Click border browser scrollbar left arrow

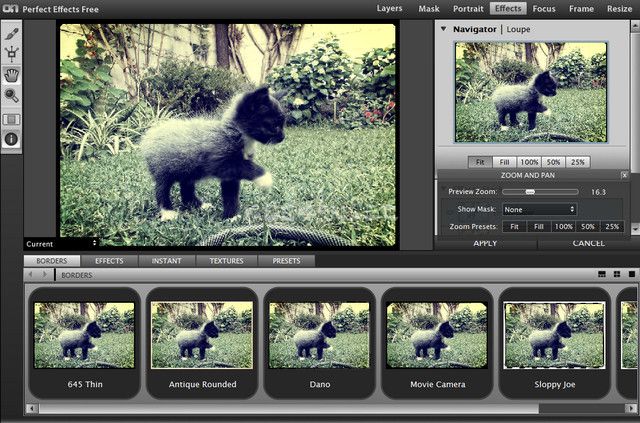[x=32, y=408]
